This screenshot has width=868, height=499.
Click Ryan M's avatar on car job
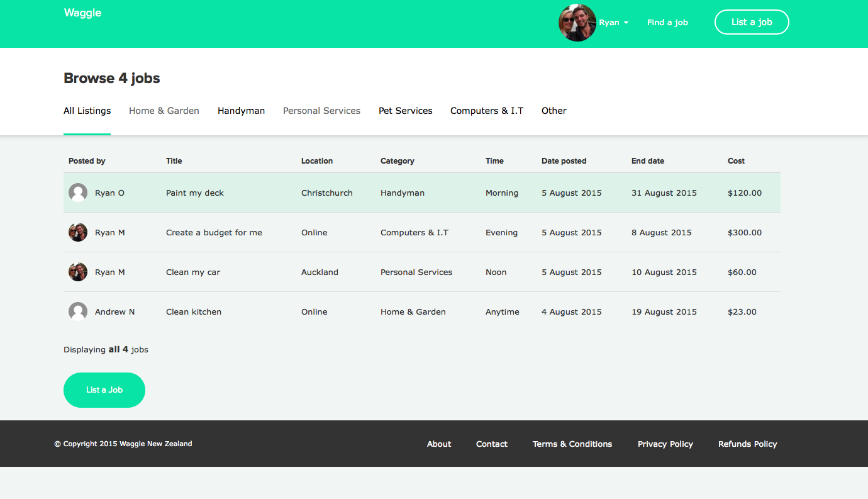78,272
